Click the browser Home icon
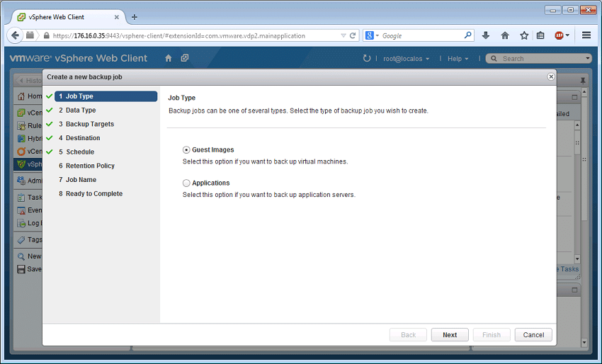The width and height of the screenshot is (602, 364). pos(505,35)
